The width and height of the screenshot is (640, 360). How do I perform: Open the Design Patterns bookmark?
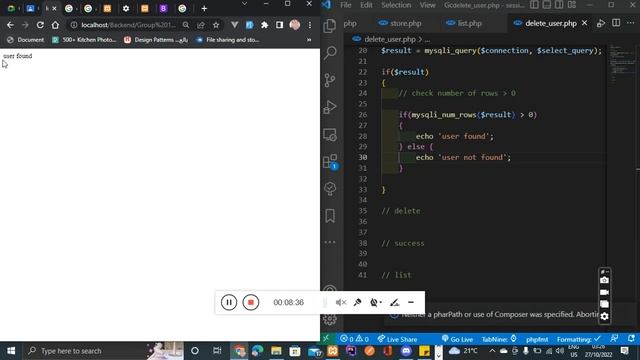click(x=156, y=40)
